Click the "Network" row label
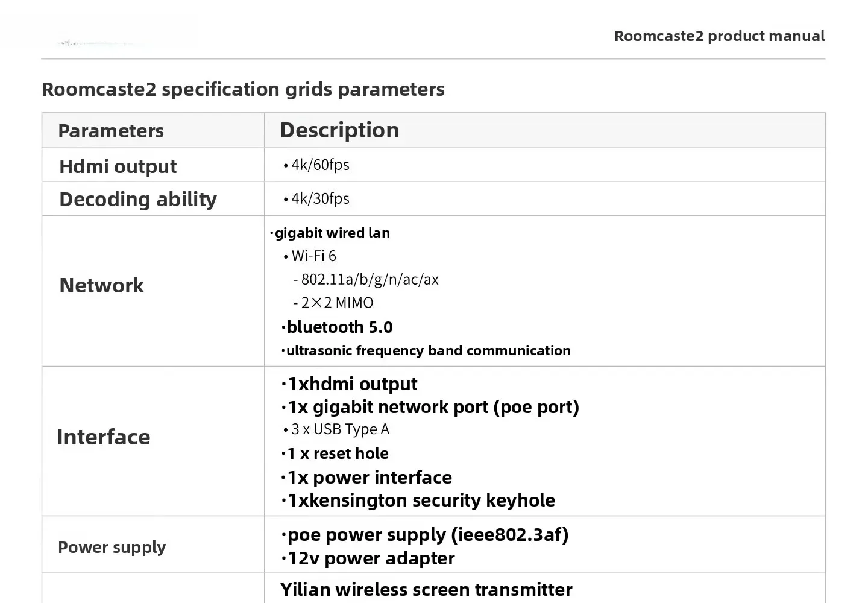868x603 pixels. pos(102,285)
